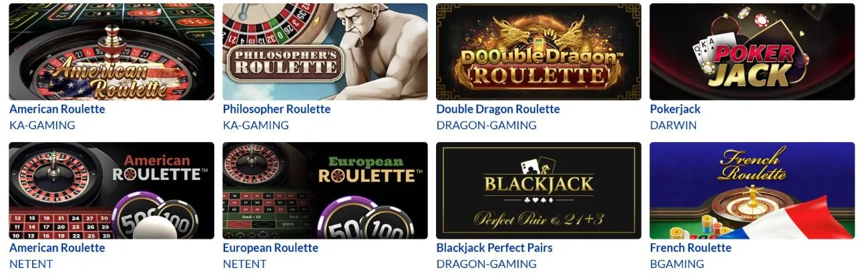Viewport: 868px width, 276px height.
Task: Open the KA-Gaming American Roulette thumbnail
Action: (x=112, y=52)
